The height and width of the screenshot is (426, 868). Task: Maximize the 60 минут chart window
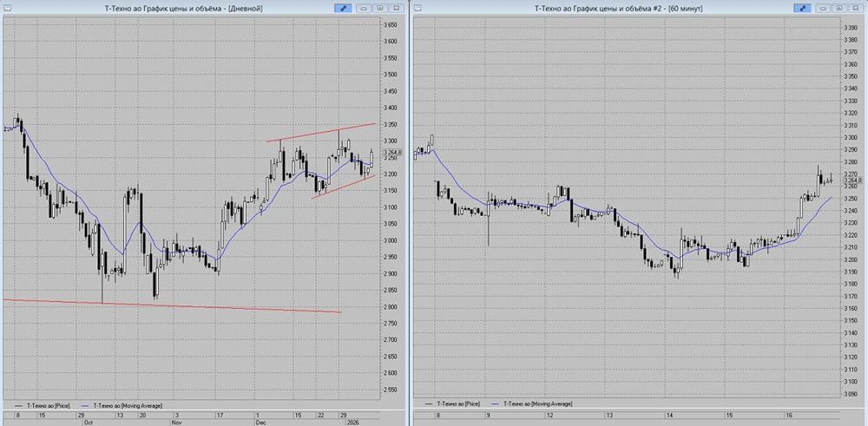[839, 8]
